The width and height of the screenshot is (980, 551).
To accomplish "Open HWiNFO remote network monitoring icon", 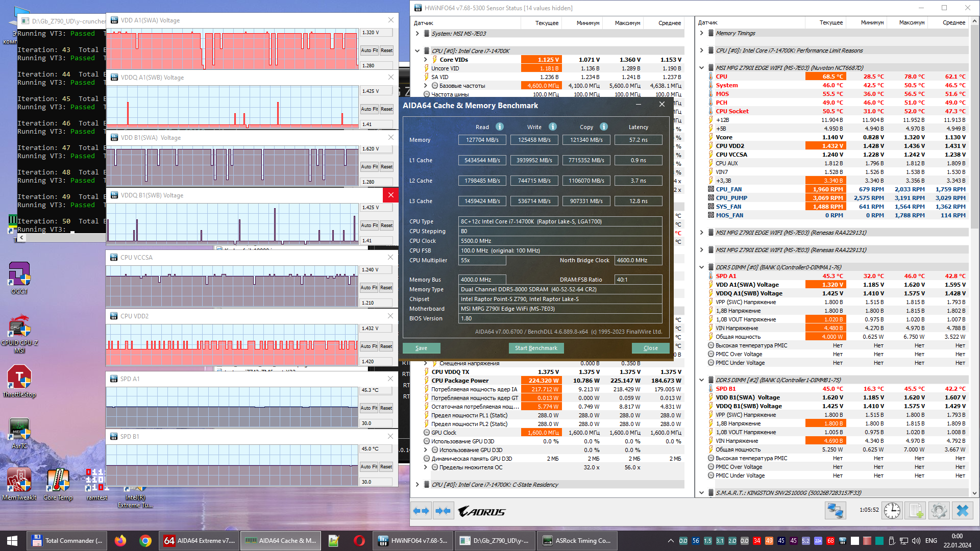I will 836,510.
